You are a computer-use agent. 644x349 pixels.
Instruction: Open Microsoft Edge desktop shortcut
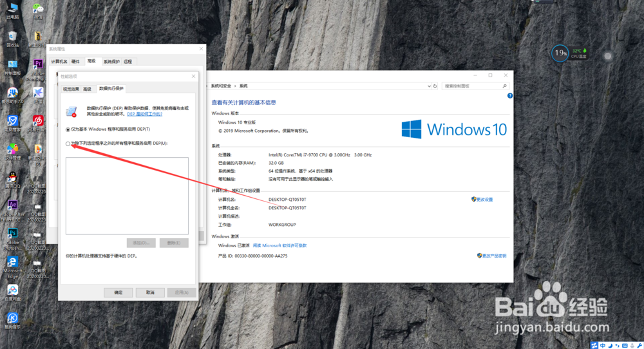(x=12, y=267)
